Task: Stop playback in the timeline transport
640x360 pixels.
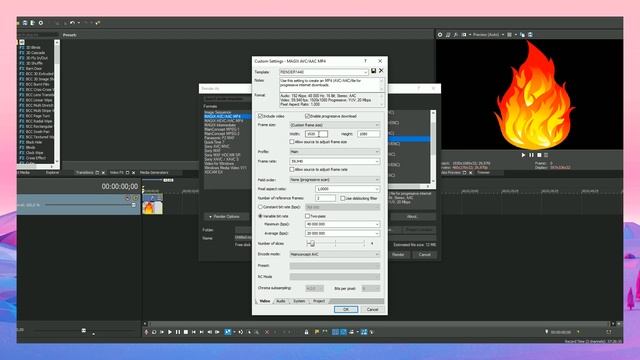Action: [x=186, y=332]
